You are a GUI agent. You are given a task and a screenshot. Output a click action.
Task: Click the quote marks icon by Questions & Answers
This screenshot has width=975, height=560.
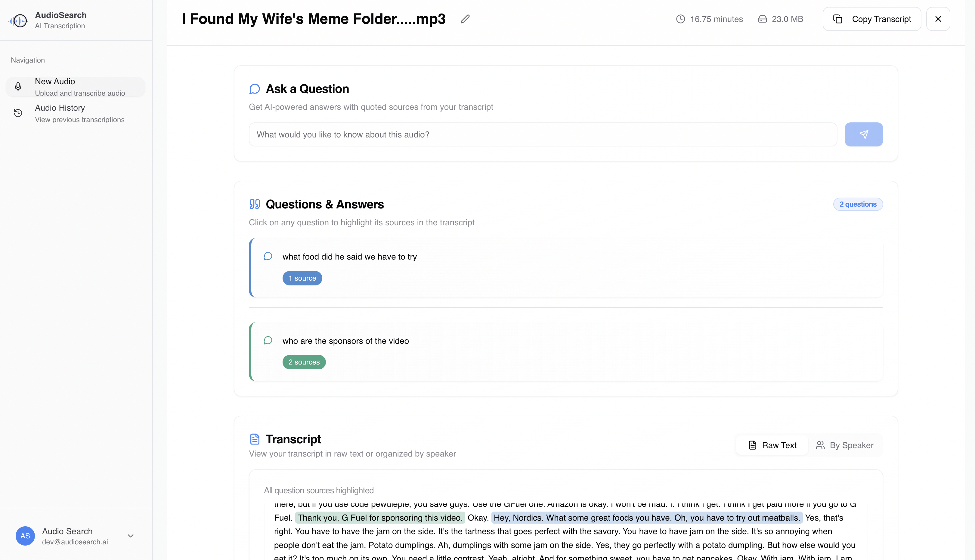pyautogui.click(x=254, y=204)
